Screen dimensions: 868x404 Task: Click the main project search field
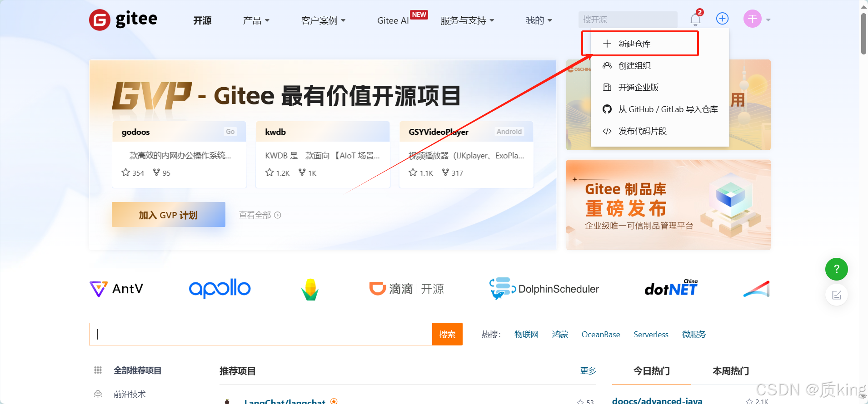[260, 334]
